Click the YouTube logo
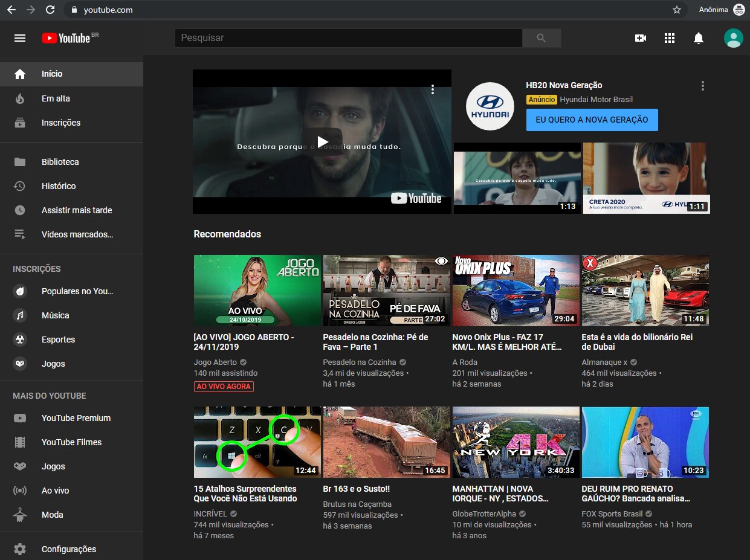The image size is (750, 560). tap(66, 38)
